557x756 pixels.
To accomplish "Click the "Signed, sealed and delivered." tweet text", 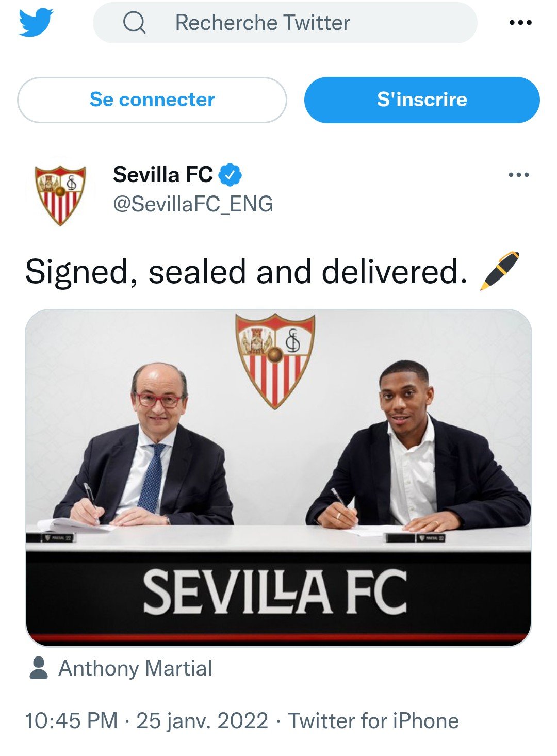I will [246, 272].
